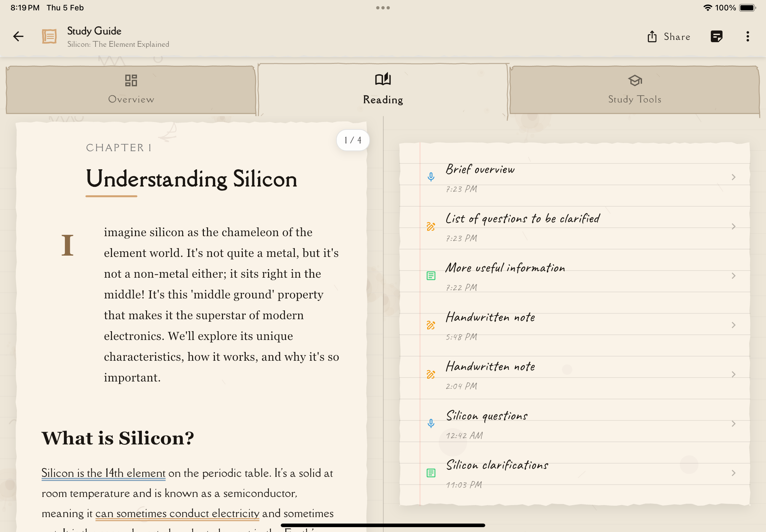
Task: Tap the pencil icon for List of questions
Action: 431,227
